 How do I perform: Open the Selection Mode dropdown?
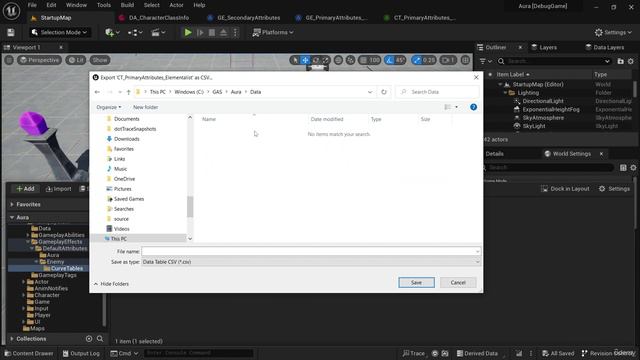pos(60,32)
